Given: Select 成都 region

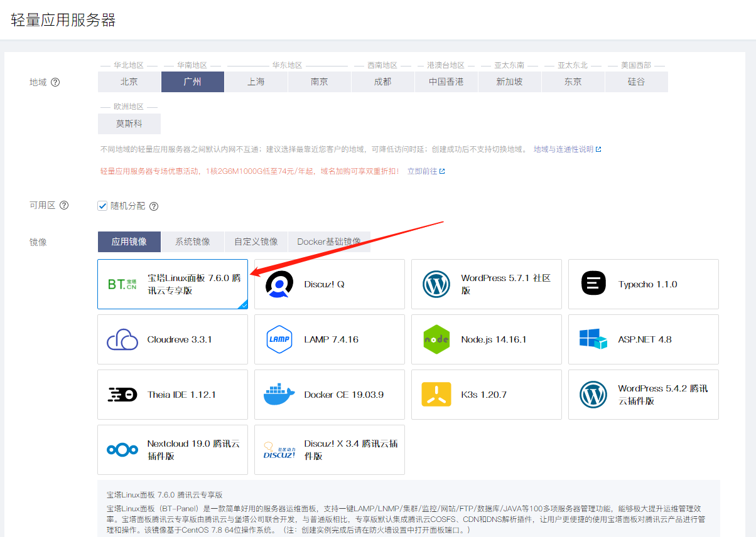Looking at the screenshot, I should coord(383,82).
